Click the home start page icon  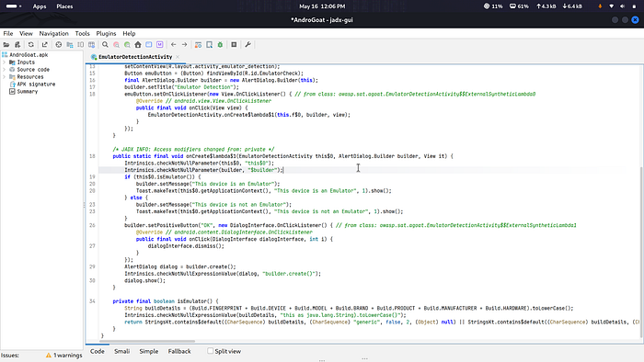[138, 45]
